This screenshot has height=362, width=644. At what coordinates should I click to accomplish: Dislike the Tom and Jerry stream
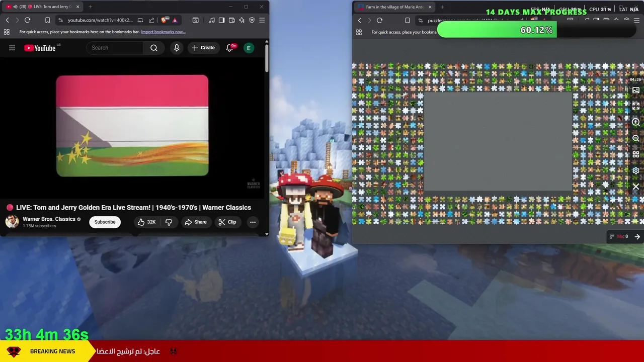coord(169,222)
